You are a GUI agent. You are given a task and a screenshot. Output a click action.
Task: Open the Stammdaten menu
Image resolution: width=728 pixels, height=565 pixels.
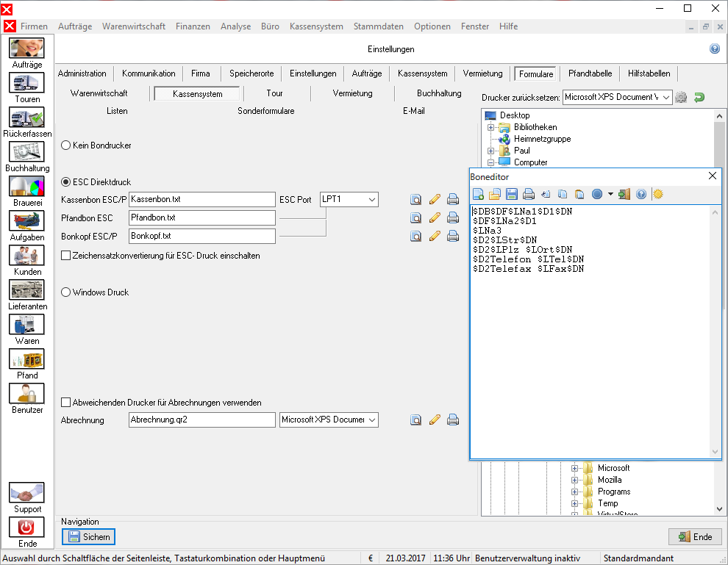coord(379,26)
